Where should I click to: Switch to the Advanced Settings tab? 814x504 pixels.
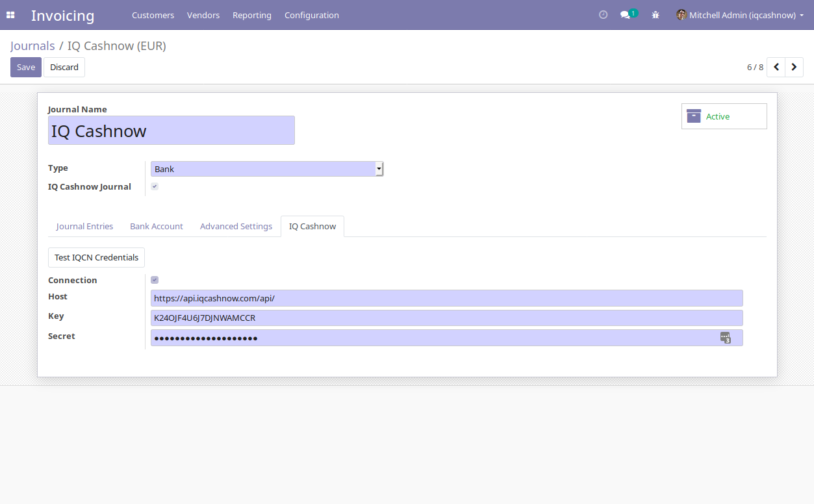tap(236, 226)
